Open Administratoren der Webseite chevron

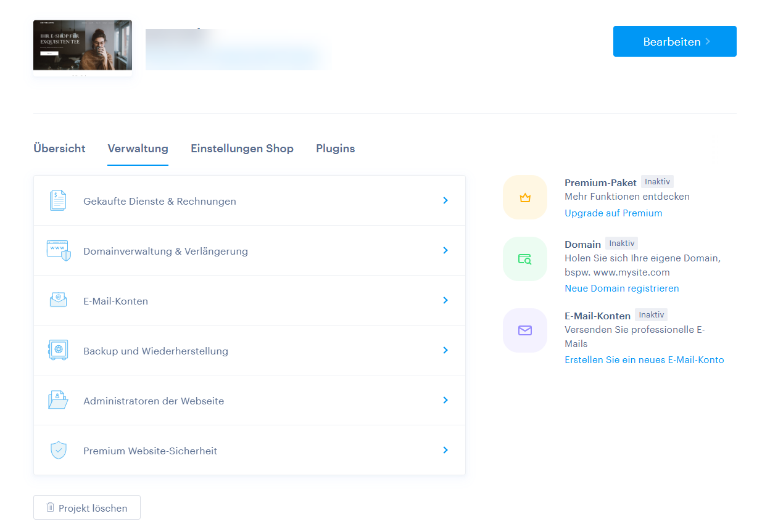tap(445, 400)
